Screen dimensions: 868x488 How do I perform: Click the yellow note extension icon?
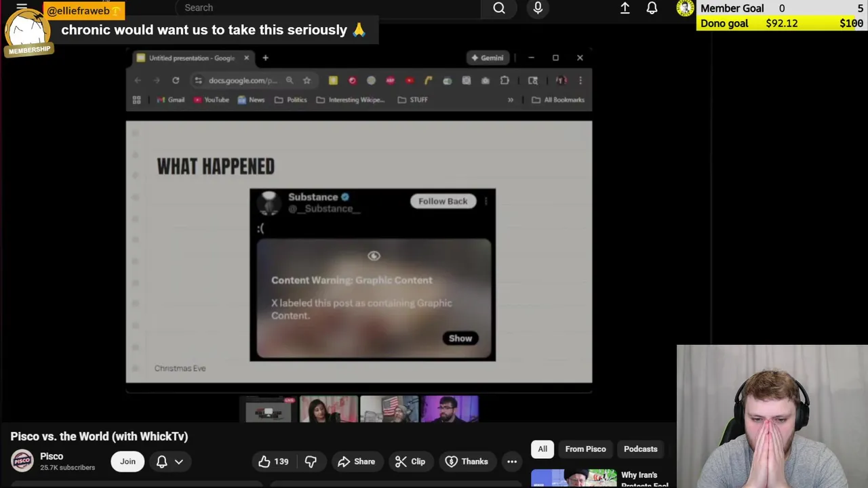333,81
